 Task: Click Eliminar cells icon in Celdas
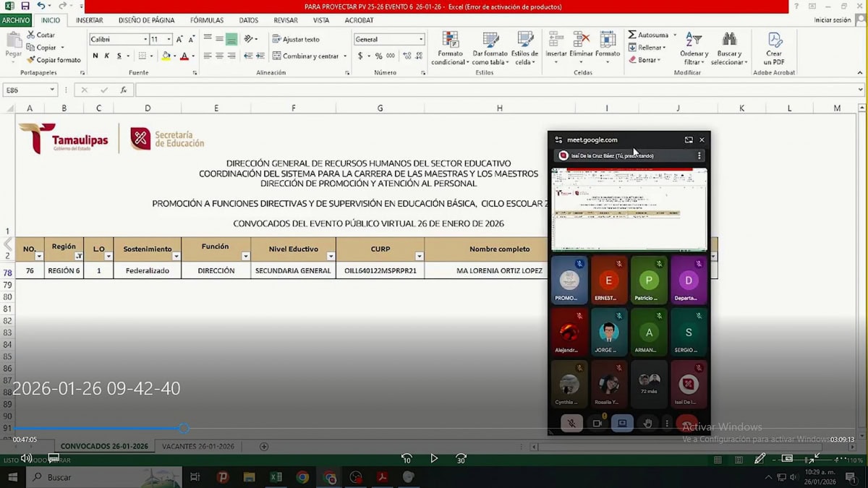tap(581, 42)
